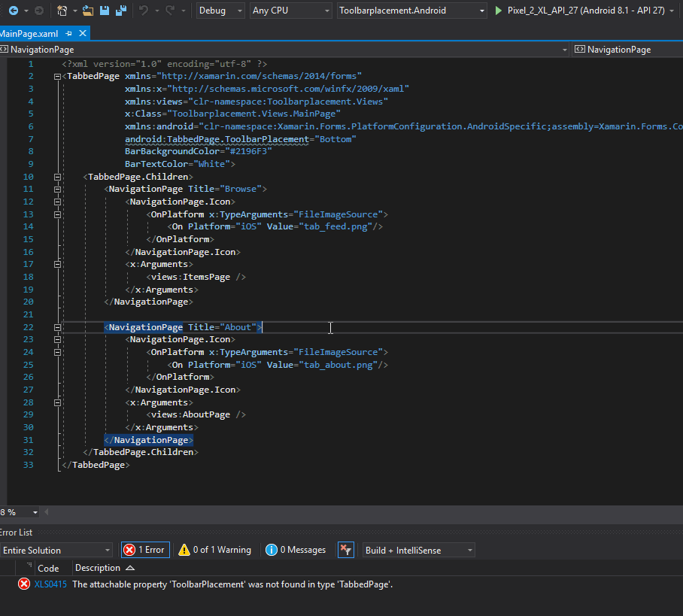The image size is (683, 616).
Task: Toggle the 0 of 1 Warning filter
Action: [x=215, y=550]
